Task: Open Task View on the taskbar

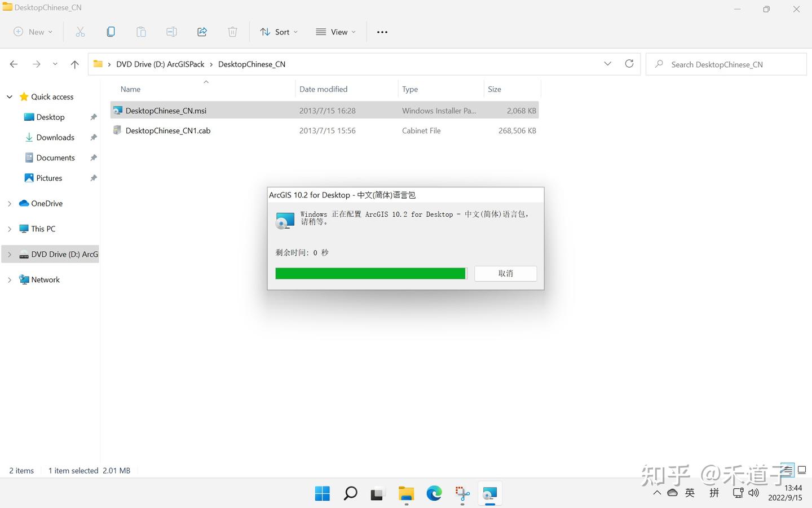Action: pyautogui.click(x=377, y=494)
